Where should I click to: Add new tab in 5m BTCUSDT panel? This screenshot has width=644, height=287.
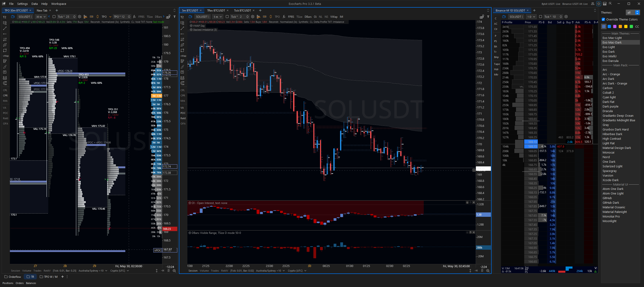coord(260,11)
